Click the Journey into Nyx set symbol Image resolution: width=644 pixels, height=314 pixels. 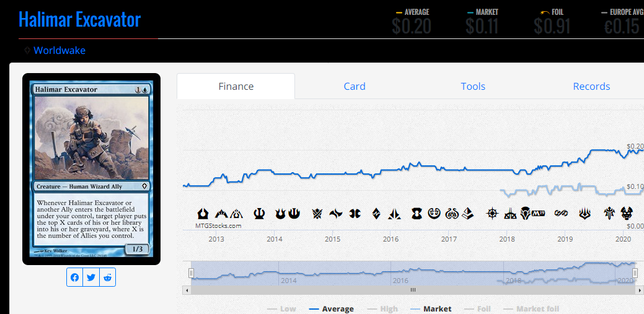pyautogui.click(x=294, y=214)
